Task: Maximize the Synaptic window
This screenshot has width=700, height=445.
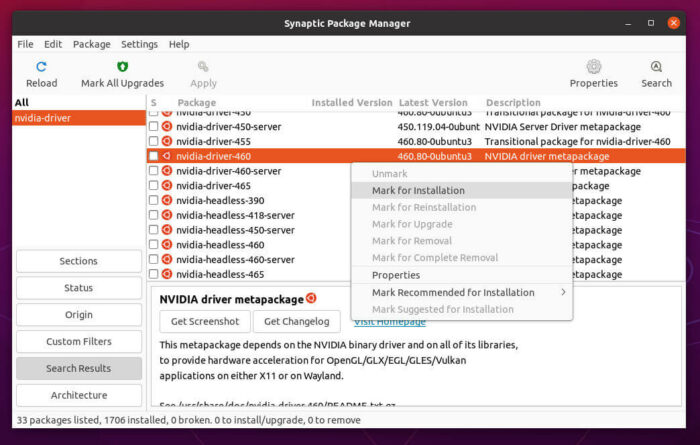Action: click(x=651, y=23)
